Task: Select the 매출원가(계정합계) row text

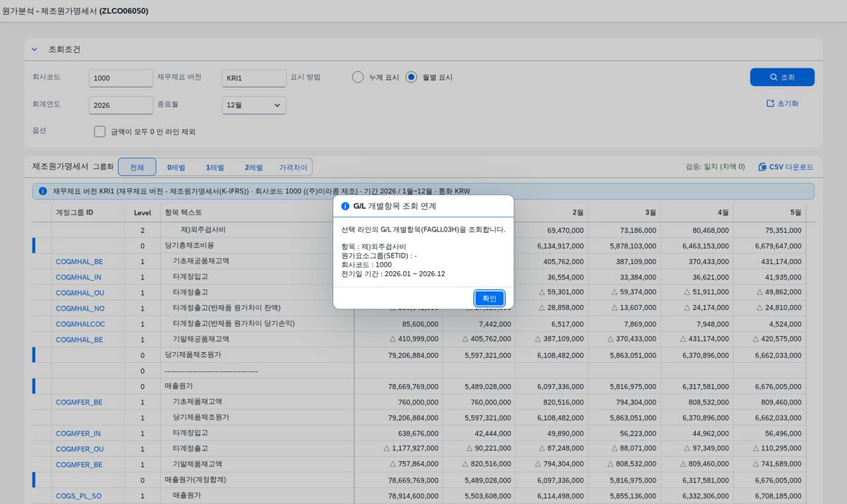Action: click(x=196, y=480)
